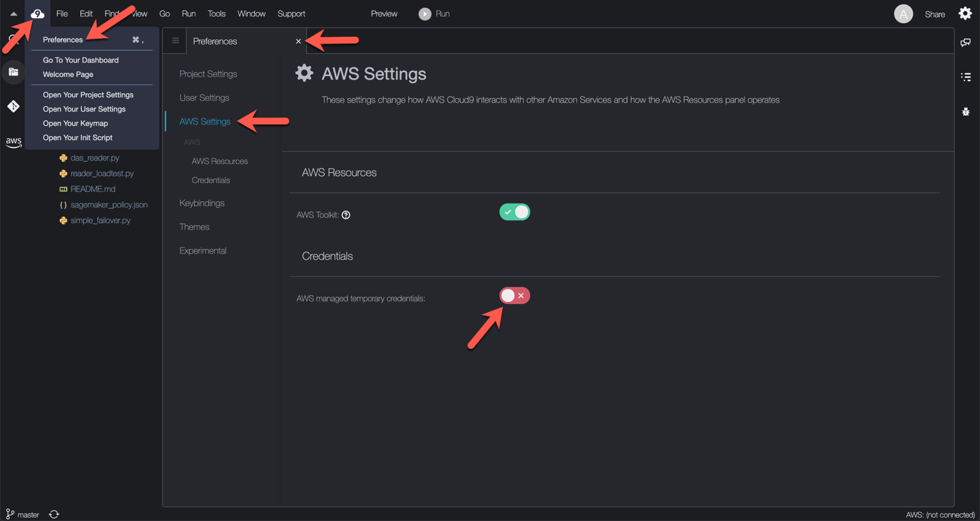Enable AWS managed temporary credentials toggle
Screen dimensions: 980x521
tap(514, 296)
